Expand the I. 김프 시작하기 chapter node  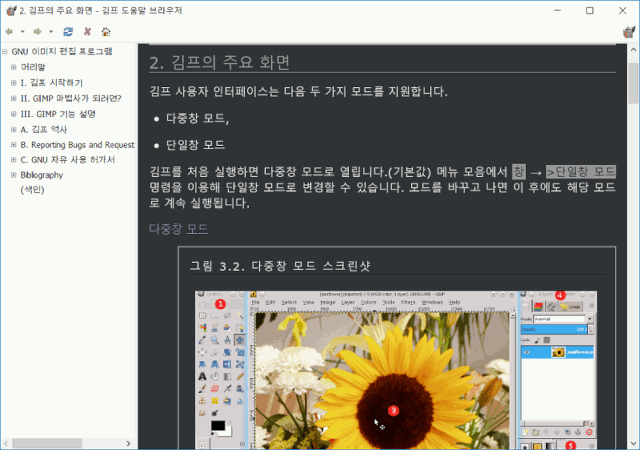[x=14, y=82]
